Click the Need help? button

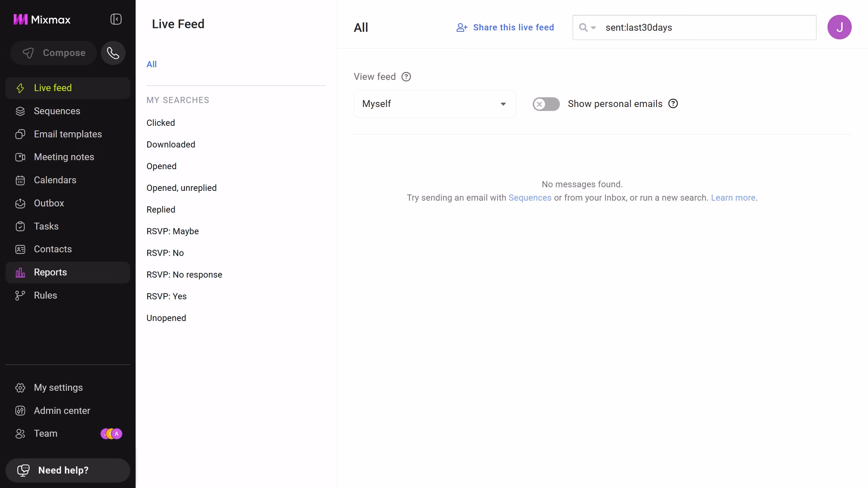coord(68,470)
